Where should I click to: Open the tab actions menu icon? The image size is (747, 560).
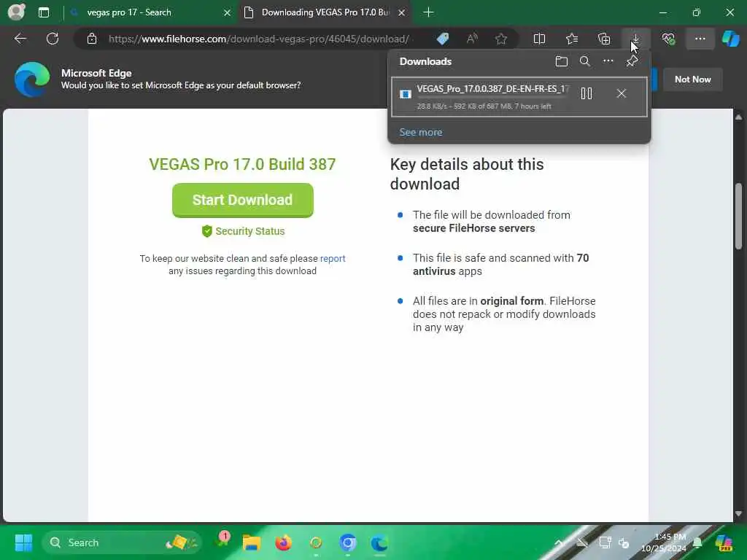(44, 12)
